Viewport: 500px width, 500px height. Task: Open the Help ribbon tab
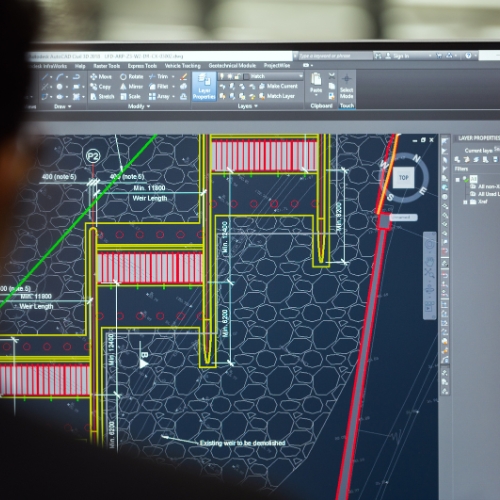coord(80,66)
